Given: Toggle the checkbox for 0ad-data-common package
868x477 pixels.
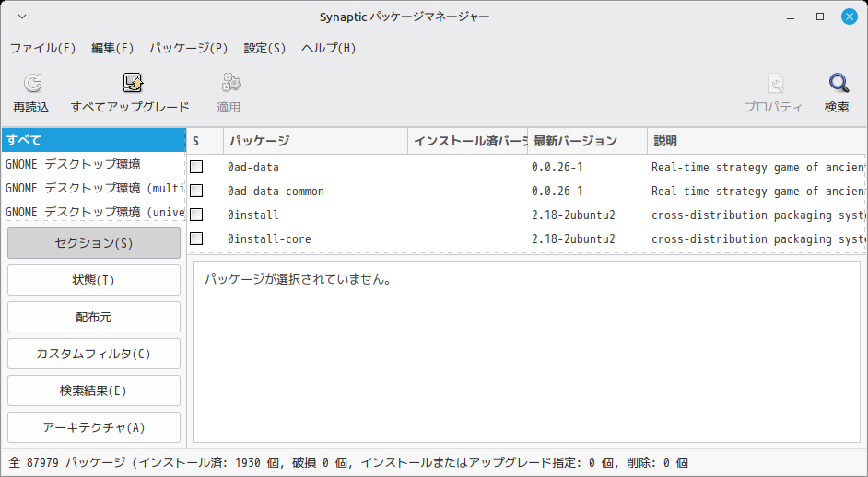Looking at the screenshot, I should point(196,192).
